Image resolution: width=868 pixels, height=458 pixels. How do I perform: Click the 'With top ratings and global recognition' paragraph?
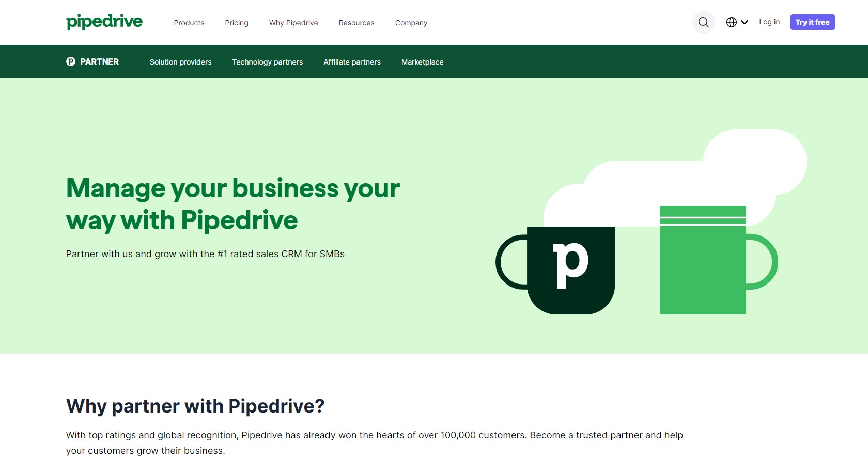[375, 443]
